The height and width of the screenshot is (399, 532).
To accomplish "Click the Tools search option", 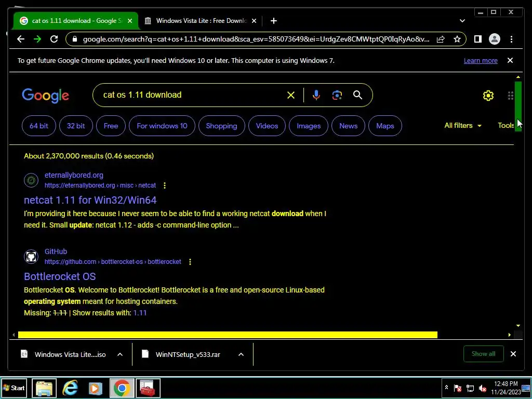I will point(506,126).
